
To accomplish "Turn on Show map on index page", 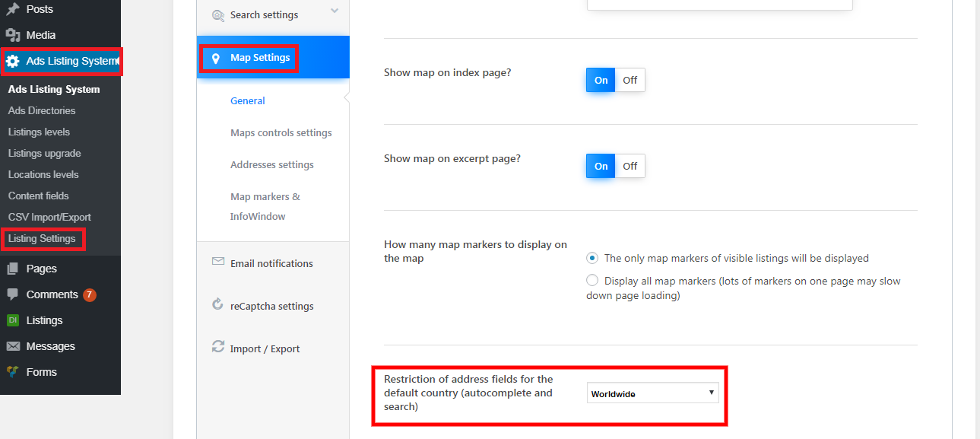I will [x=601, y=80].
